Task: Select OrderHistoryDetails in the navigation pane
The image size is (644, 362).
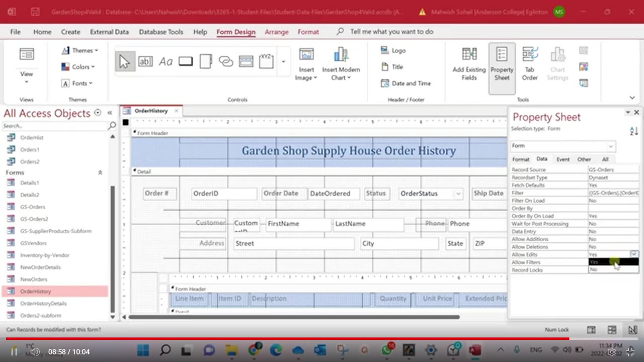Action: 43,303
